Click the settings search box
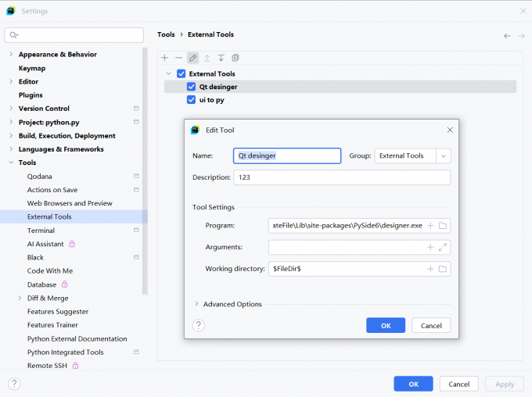Screen dimensions: 532x397 click(x=74, y=35)
